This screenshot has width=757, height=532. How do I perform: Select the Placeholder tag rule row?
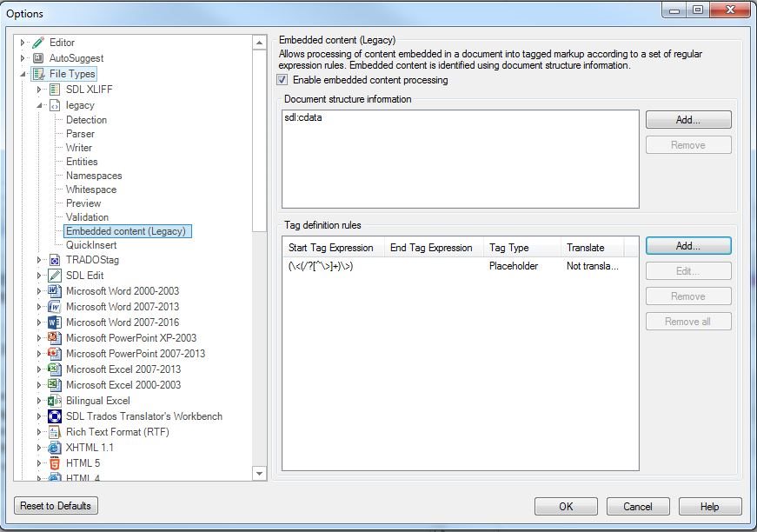(x=460, y=266)
